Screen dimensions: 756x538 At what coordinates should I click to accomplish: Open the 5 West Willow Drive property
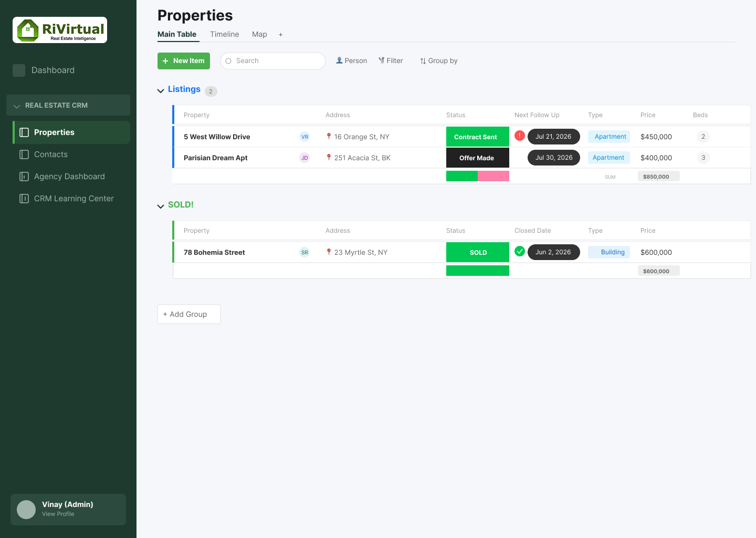tap(217, 137)
